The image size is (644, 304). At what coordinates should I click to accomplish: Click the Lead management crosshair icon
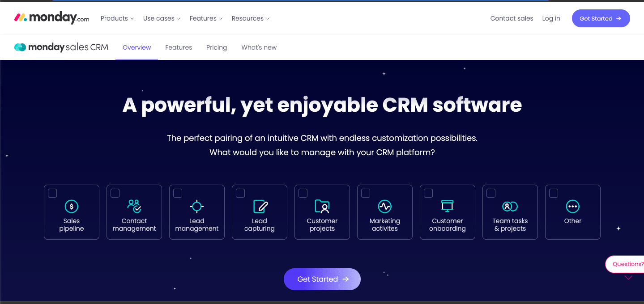197,206
